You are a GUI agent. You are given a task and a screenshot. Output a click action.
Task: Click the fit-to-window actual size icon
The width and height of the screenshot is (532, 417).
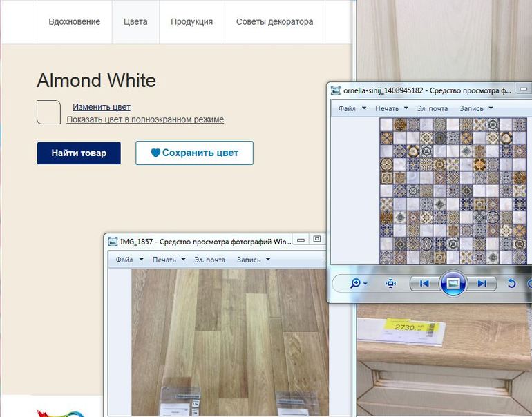click(x=390, y=283)
